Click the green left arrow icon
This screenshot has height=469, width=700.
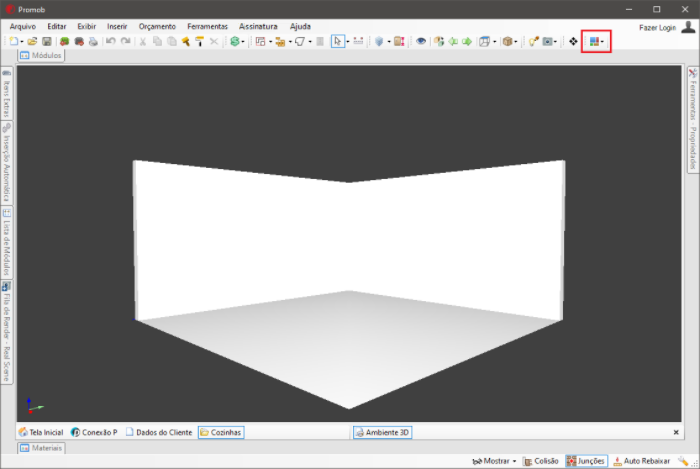pyautogui.click(x=453, y=42)
